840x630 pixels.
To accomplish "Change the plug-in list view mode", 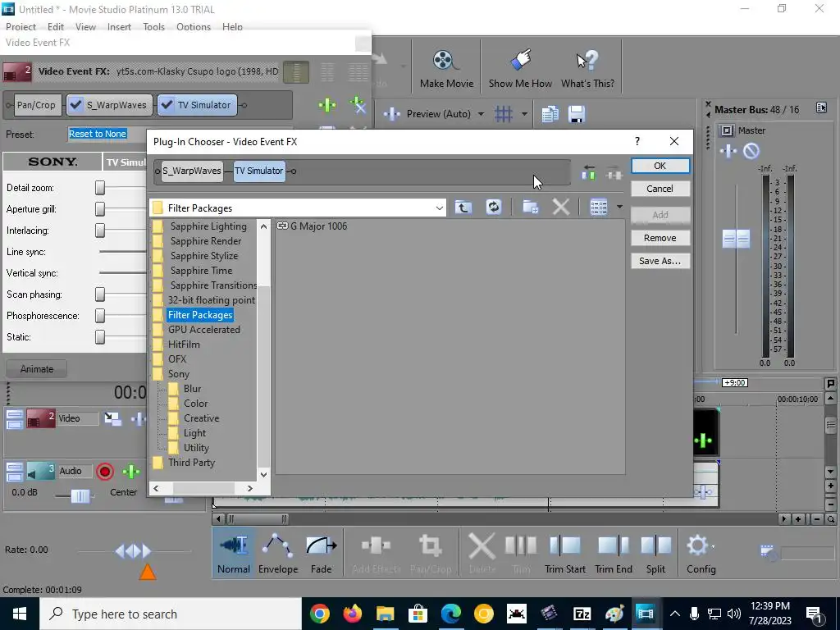I will coord(598,208).
